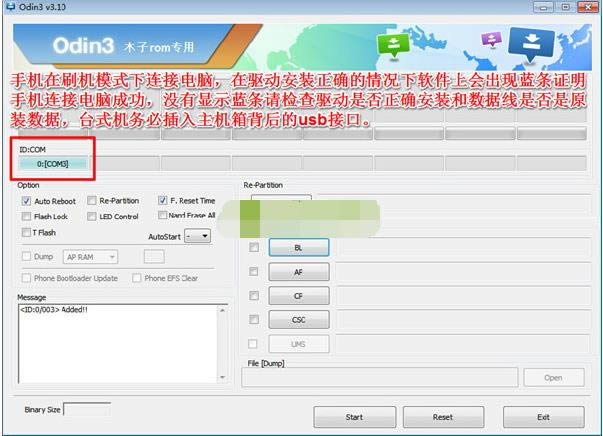The height and width of the screenshot is (436, 603).
Task: Click the Exit button
Action: [x=543, y=416]
